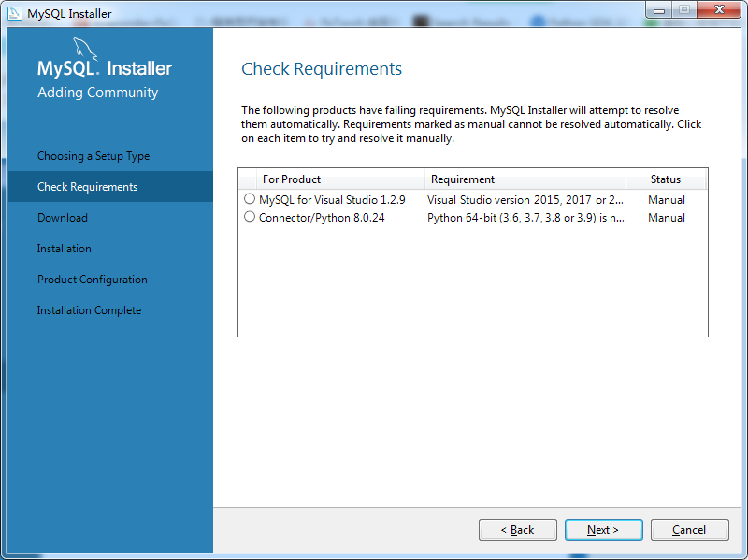The width and height of the screenshot is (748, 560).
Task: Click the MySQL dolphin logo in sidebar
Action: [85, 50]
